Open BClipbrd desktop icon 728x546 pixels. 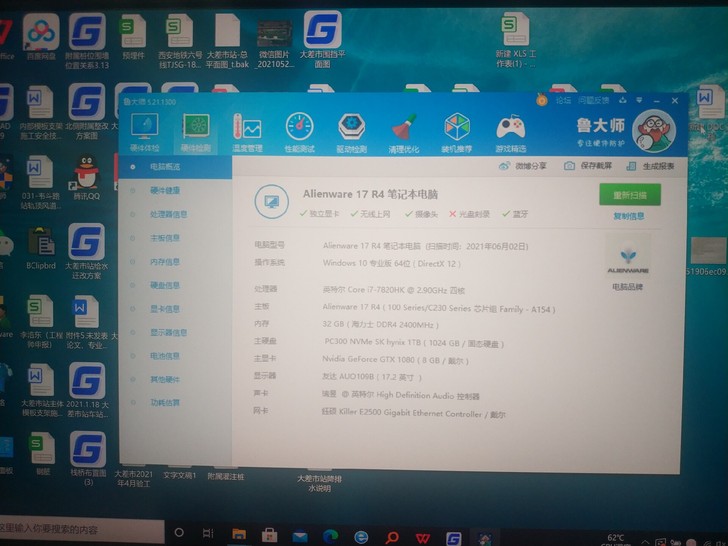pyautogui.click(x=41, y=248)
